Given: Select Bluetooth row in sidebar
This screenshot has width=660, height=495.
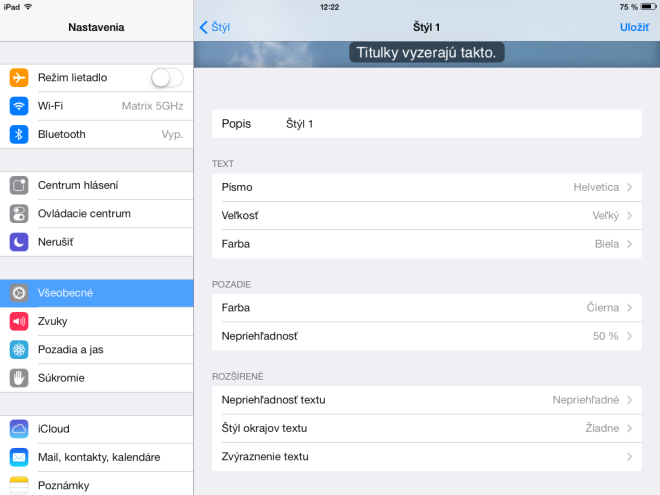Looking at the screenshot, I should (96, 134).
